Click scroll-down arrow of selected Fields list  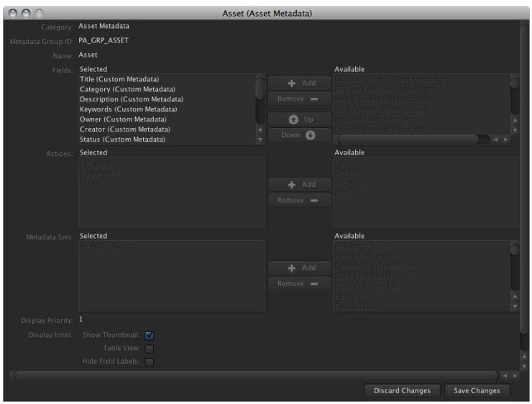260,139
